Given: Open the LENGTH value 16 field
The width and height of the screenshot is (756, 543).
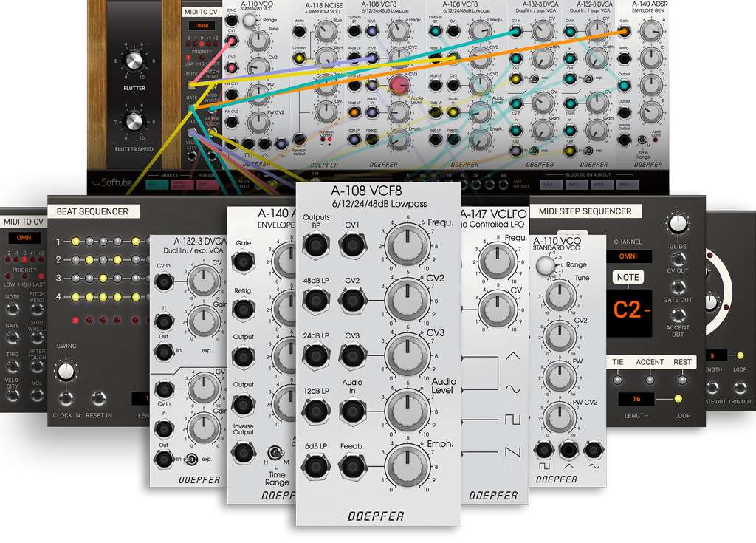Looking at the screenshot, I should [636, 399].
